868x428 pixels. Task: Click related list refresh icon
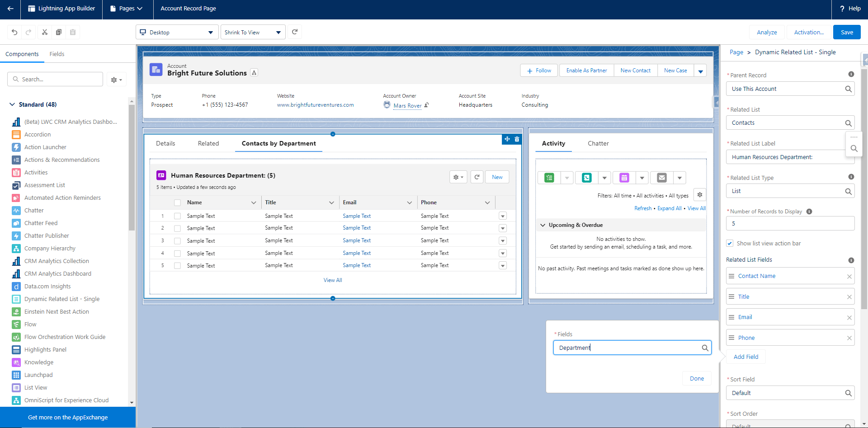click(x=477, y=177)
